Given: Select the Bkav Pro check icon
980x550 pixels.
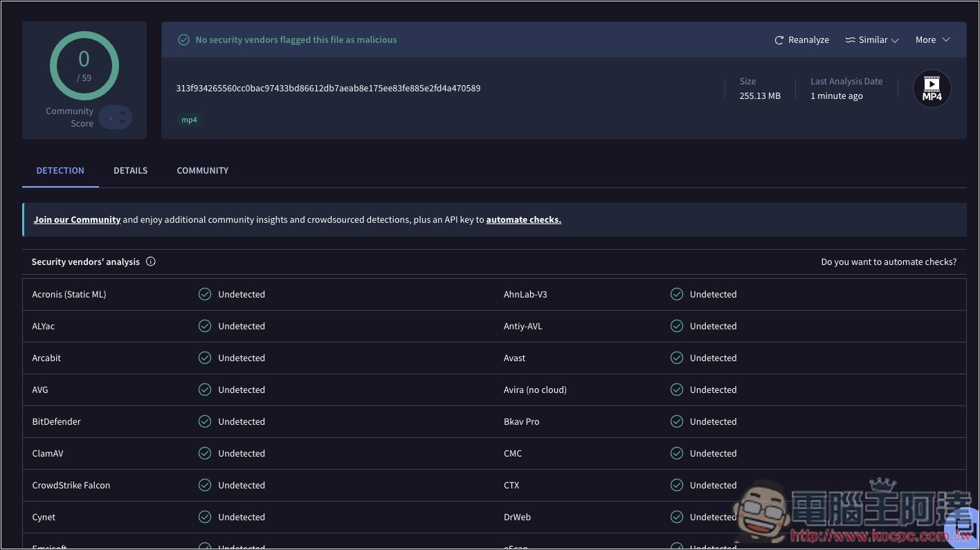Looking at the screenshot, I should 677,421.
